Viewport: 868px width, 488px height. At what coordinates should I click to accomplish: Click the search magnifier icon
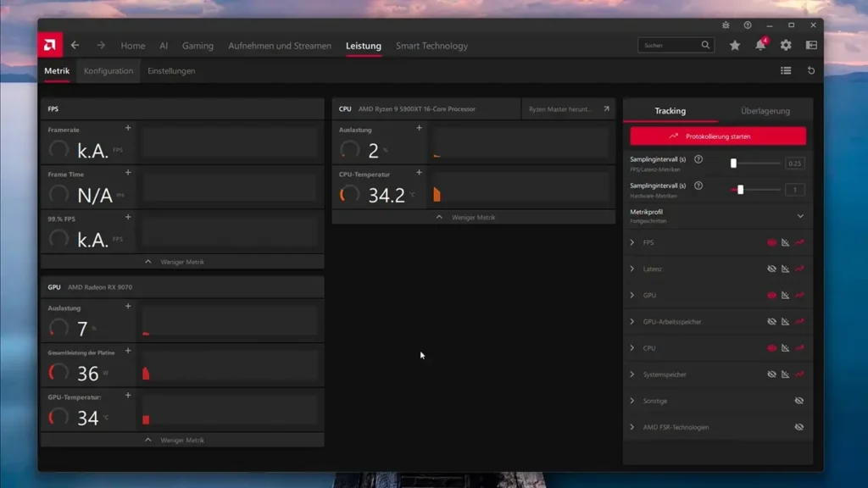tap(704, 45)
